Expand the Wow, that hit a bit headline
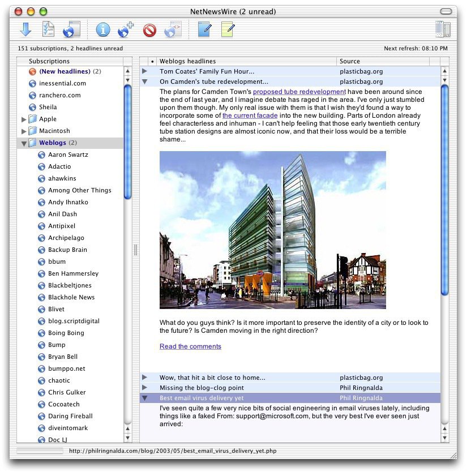Image resolution: width=471 pixels, height=476 pixels. pyautogui.click(x=144, y=378)
